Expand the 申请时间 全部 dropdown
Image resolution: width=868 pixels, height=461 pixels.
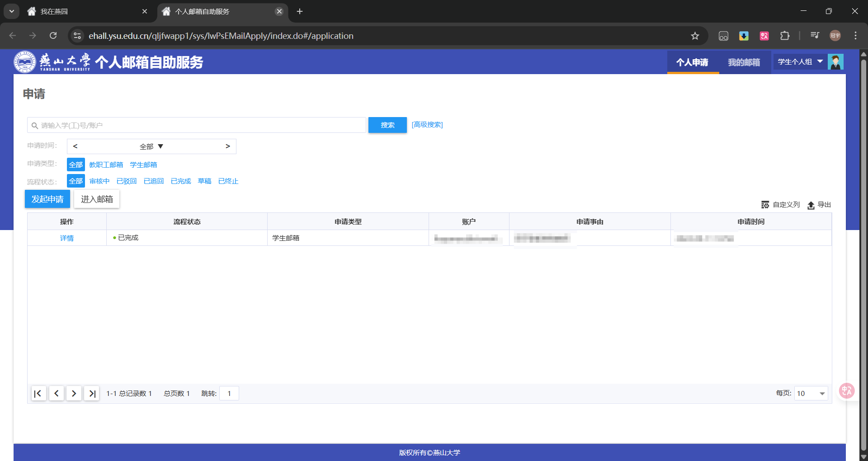click(x=151, y=146)
